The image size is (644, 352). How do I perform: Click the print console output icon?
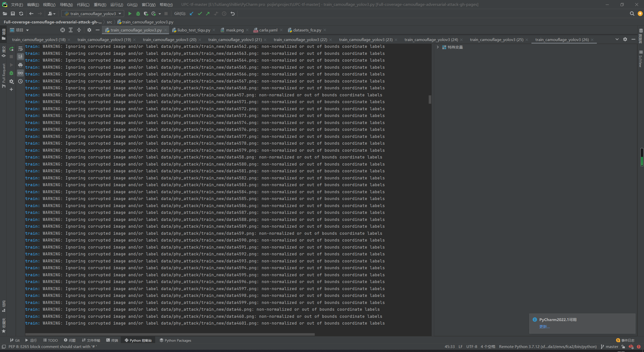(20, 65)
